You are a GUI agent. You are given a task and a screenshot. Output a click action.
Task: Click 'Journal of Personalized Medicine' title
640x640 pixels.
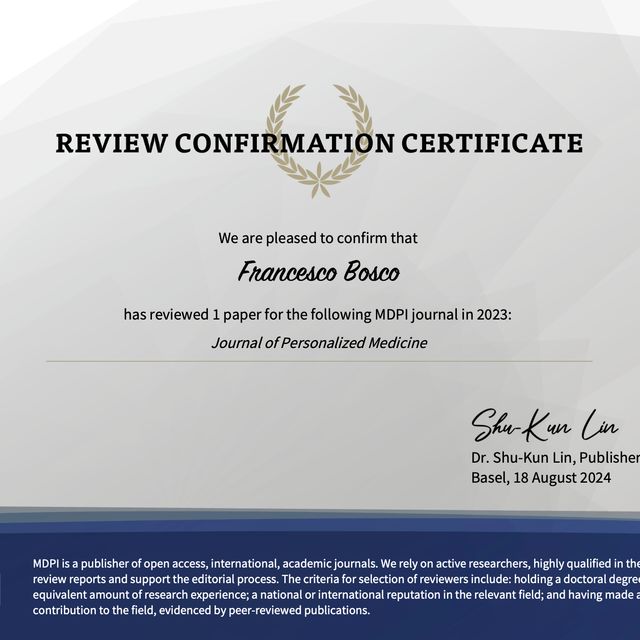point(319,343)
